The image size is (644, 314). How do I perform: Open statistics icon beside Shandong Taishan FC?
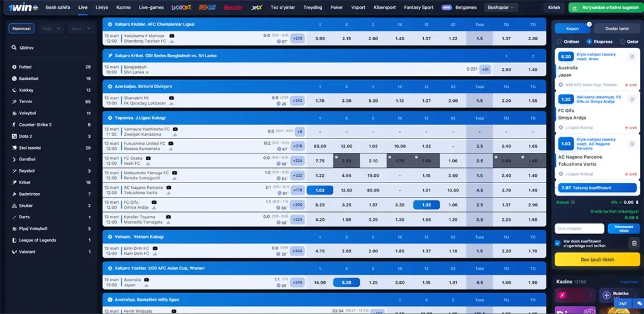(171, 41)
